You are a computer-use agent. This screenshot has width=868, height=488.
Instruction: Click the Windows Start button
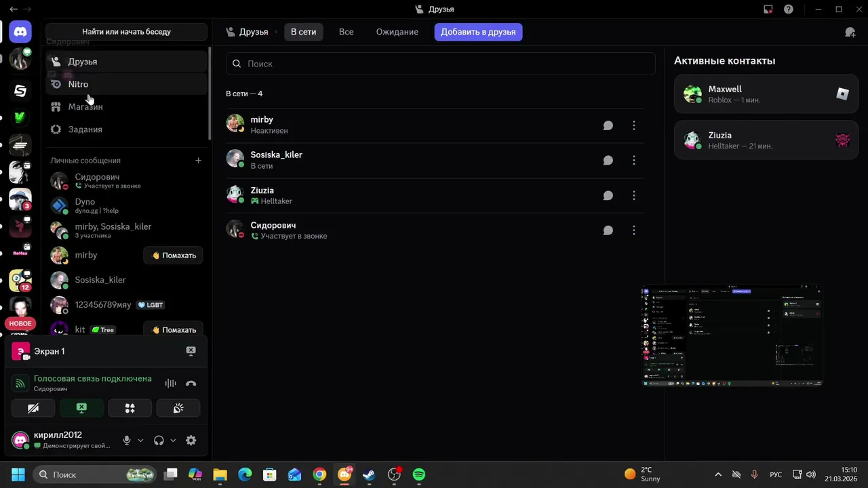pos(18,474)
